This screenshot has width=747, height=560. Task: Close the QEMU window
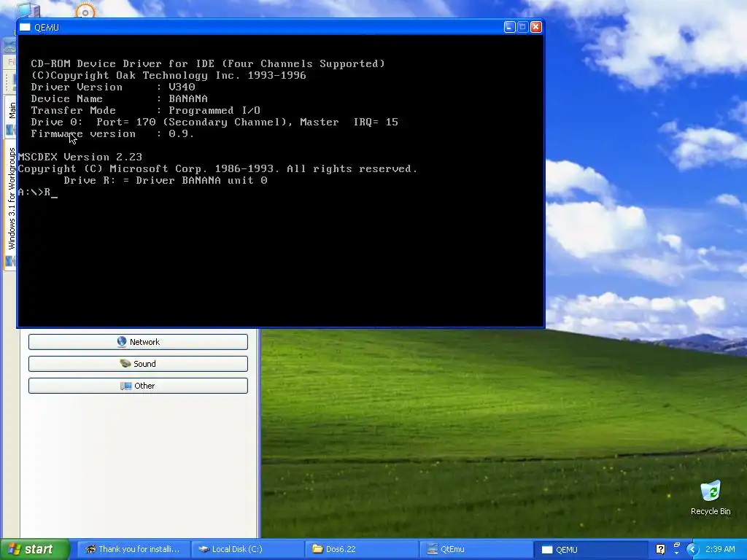coord(536,27)
